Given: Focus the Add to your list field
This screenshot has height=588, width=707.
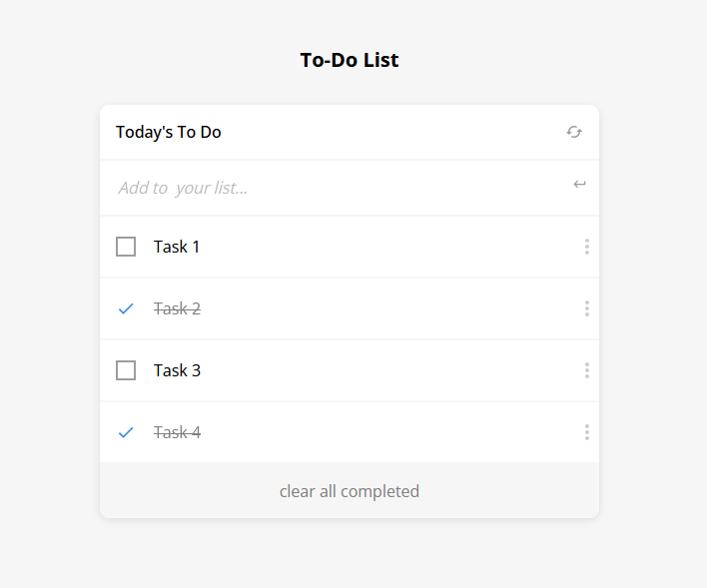Looking at the screenshot, I should [330, 188].
